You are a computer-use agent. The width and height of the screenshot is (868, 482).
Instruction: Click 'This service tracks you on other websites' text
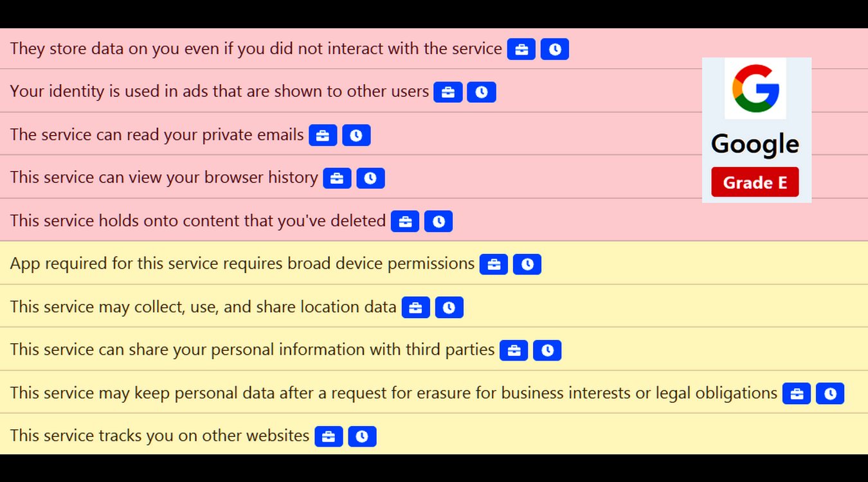click(159, 436)
